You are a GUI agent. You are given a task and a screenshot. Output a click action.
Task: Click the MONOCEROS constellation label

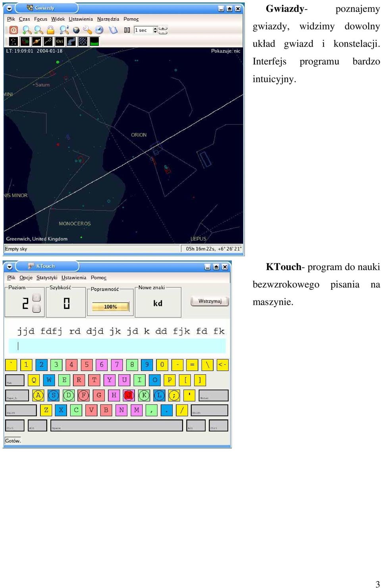75,224
